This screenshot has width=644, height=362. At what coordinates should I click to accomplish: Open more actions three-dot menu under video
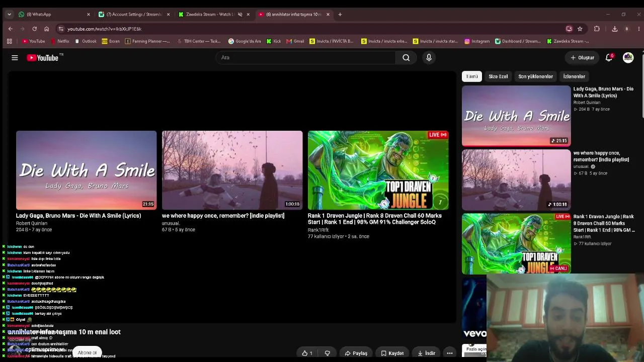(x=450, y=353)
